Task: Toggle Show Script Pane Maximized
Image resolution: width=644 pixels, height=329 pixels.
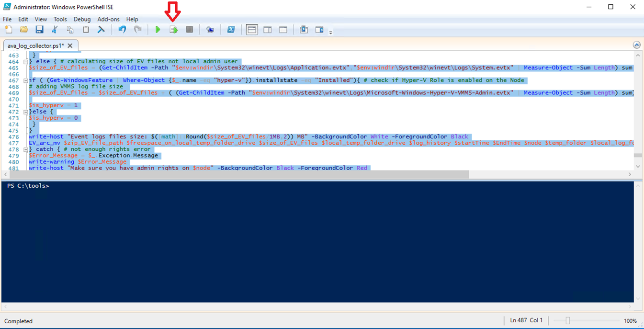Action: (282, 29)
